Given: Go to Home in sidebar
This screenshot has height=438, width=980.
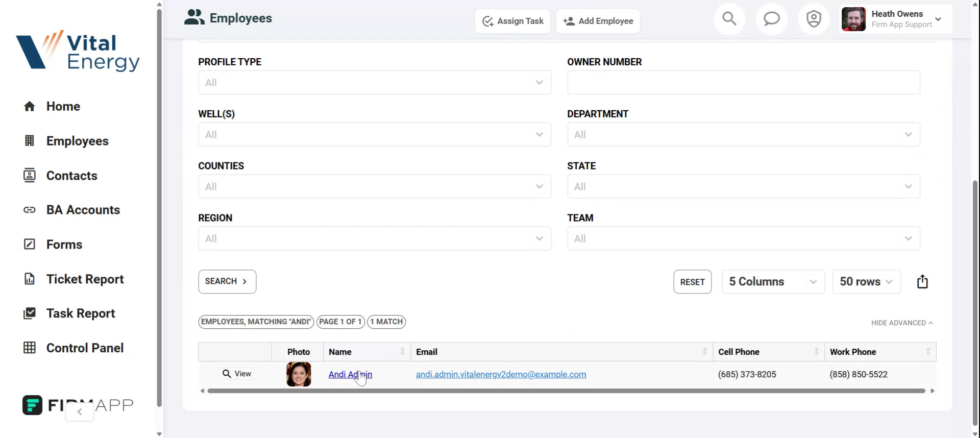Looking at the screenshot, I should (x=63, y=106).
